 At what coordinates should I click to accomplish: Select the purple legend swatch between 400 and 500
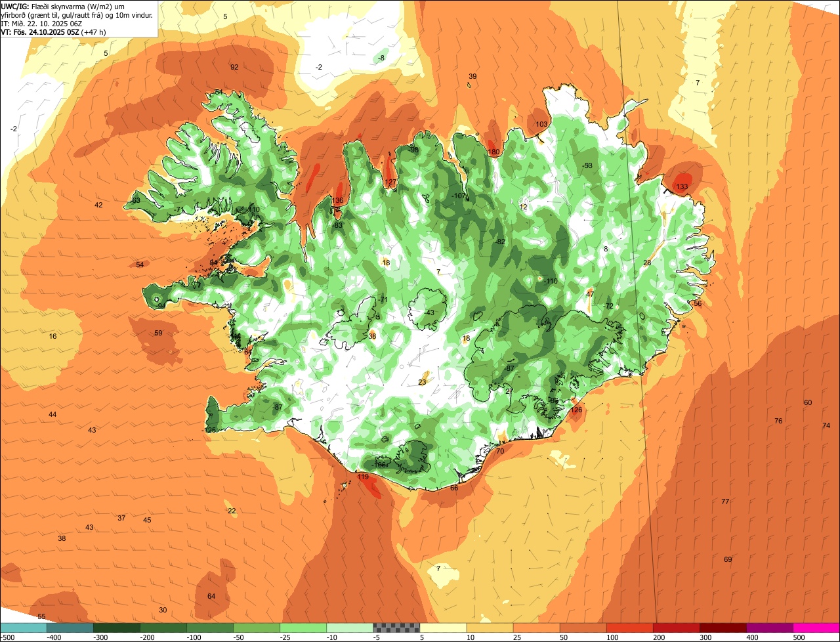pyautogui.click(x=770, y=628)
